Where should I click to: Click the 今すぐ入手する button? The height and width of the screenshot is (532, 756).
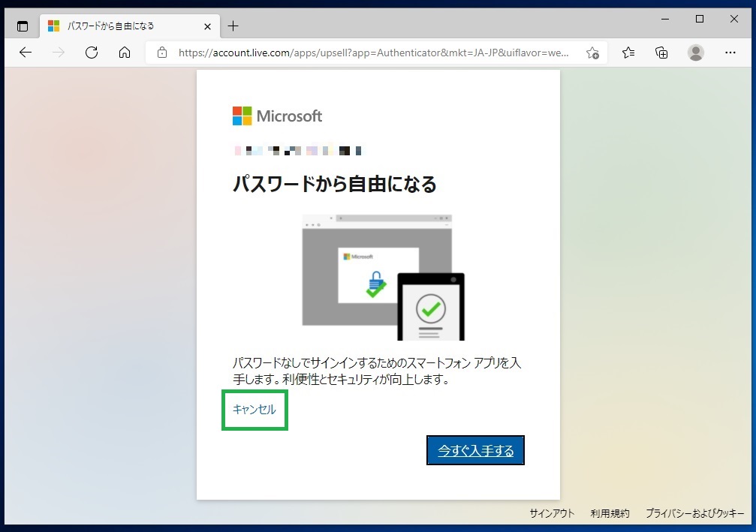point(475,450)
